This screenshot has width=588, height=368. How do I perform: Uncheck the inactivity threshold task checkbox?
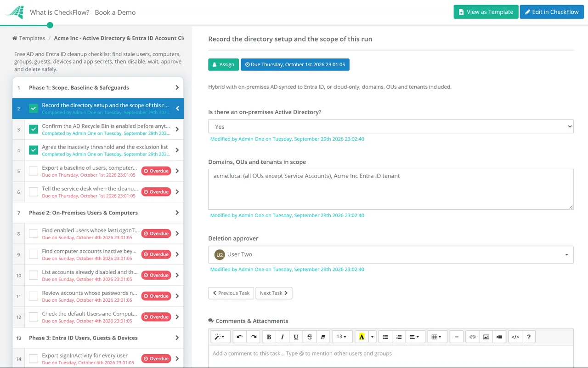tap(34, 150)
